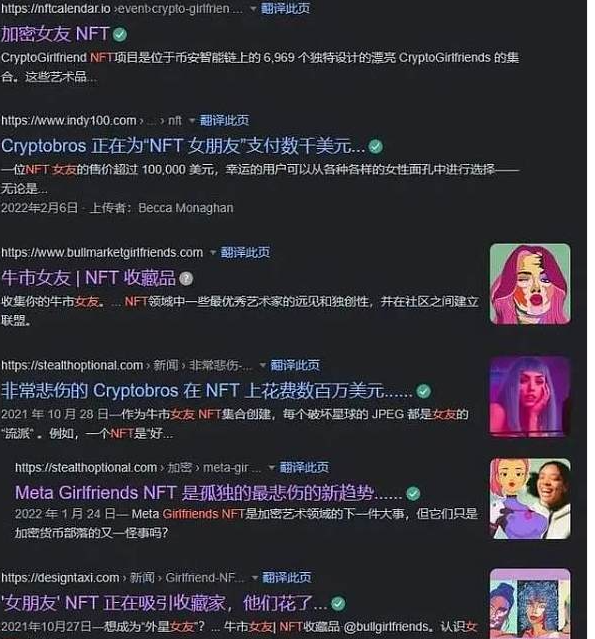Click gray question badge next to 牛市女友 title
The width and height of the screenshot is (595, 639).
point(186,279)
